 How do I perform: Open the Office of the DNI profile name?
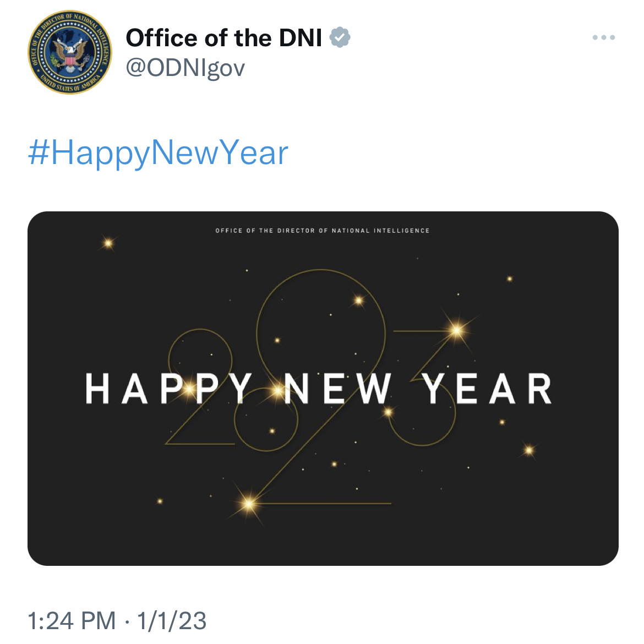[223, 38]
